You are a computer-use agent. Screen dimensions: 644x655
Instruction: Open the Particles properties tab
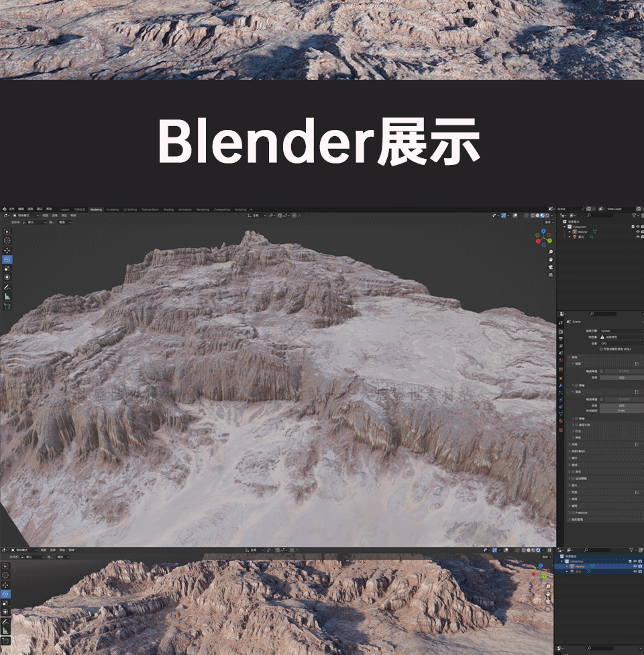(561, 393)
